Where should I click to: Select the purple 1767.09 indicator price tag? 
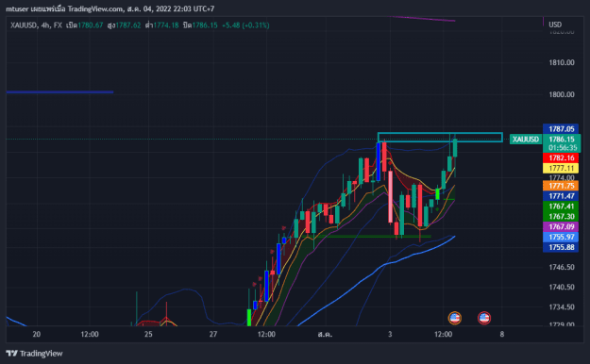561,226
